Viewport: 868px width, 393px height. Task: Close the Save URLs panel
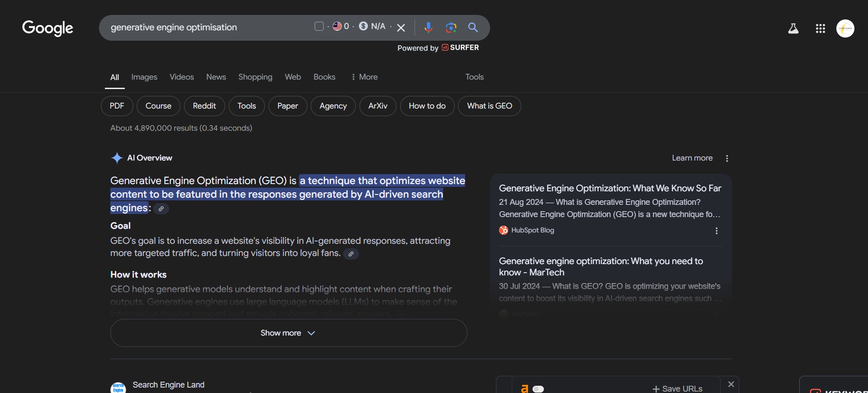tap(731, 384)
